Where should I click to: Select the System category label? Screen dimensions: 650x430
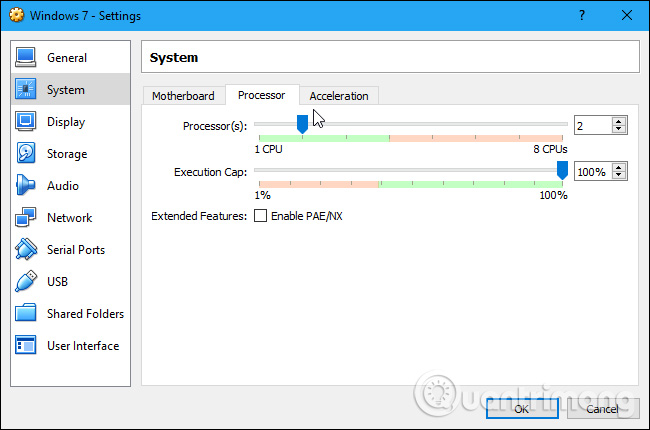tap(66, 90)
